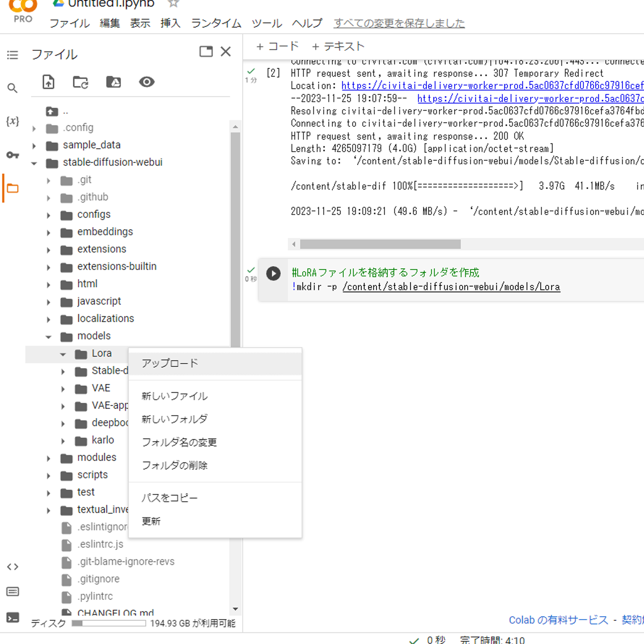This screenshot has height=644, width=644.
Task: Open the search panel in the sidebar
Action: pos(13,88)
